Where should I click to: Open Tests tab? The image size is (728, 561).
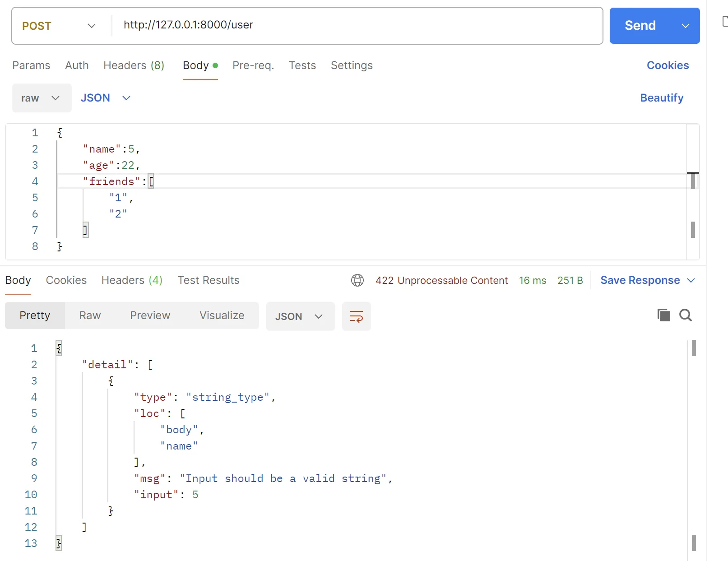coord(302,65)
